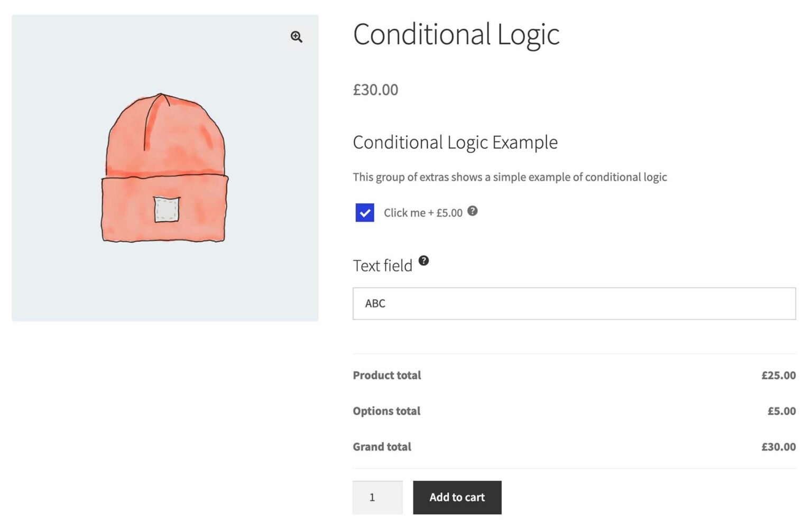
Task: Click the Conditional Logic Example heading
Action: [x=455, y=143]
